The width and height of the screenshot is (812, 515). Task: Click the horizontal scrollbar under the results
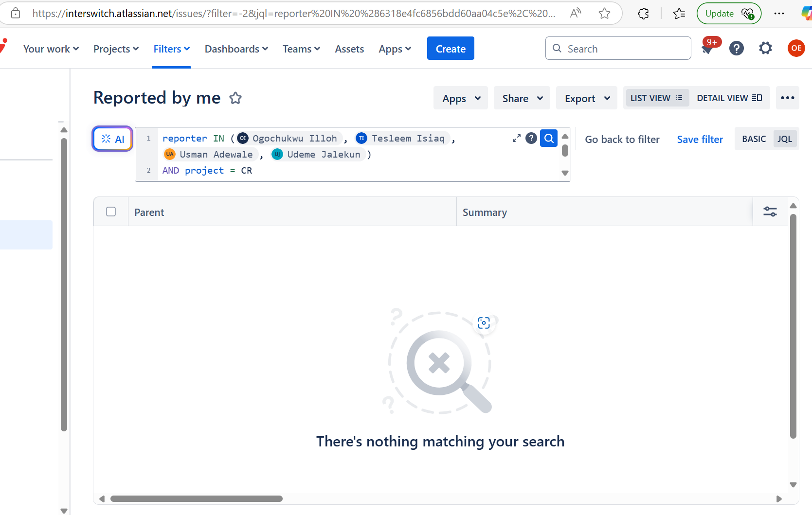[x=197, y=498]
